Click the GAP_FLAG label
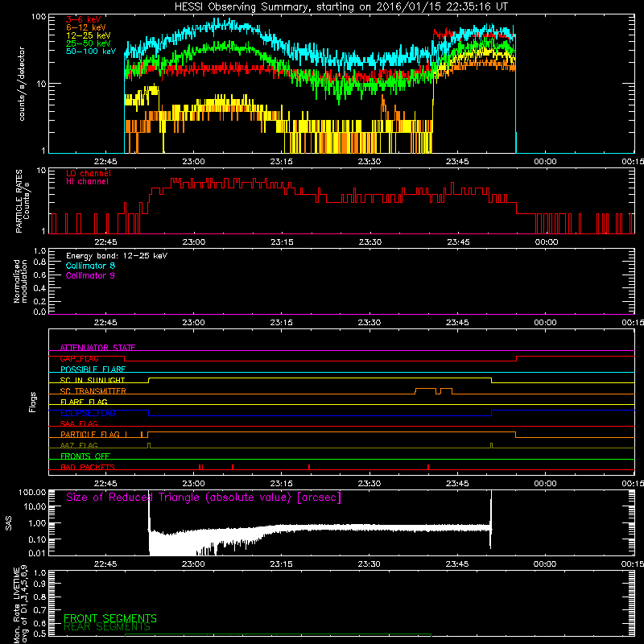This screenshot has width=644, height=644. 79,358
